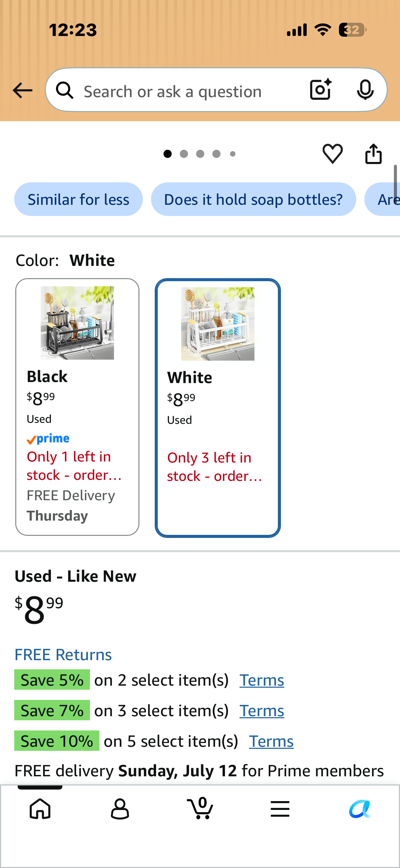Open Terms for Save 5% offer
The height and width of the screenshot is (868, 400).
262,680
